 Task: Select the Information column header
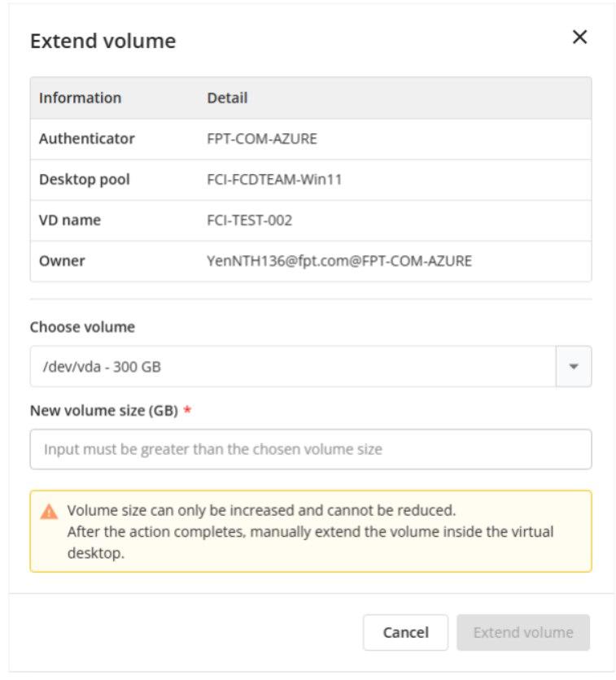(x=80, y=98)
